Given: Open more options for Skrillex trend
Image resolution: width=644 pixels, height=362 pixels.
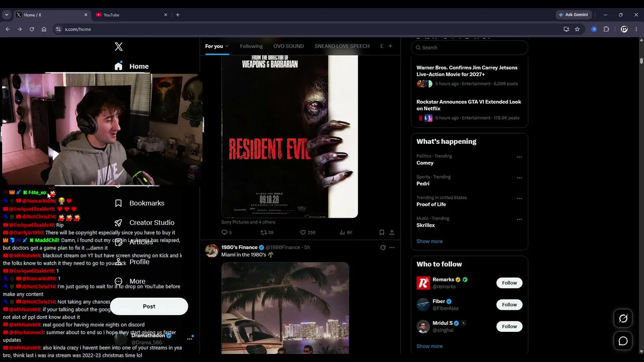Looking at the screenshot, I should (x=519, y=219).
